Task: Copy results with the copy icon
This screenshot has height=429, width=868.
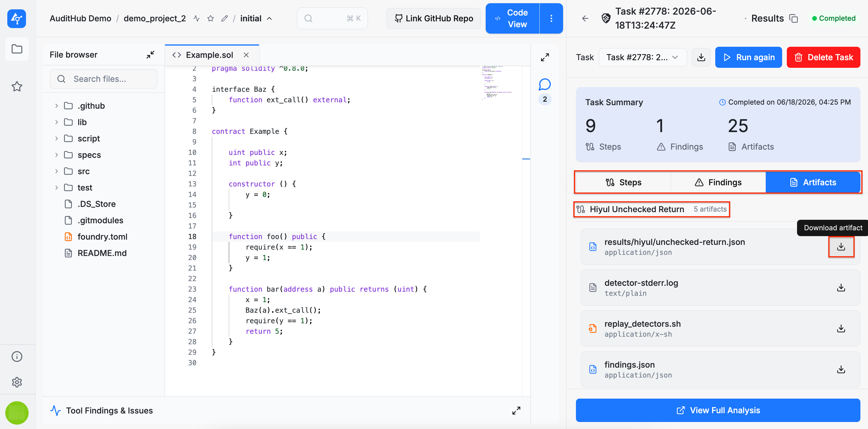Action: (x=794, y=18)
